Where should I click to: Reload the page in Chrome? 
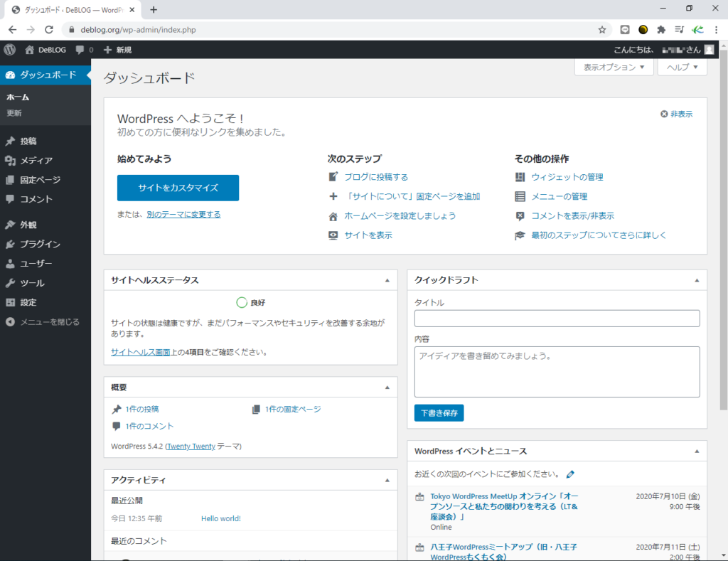pos(49,30)
